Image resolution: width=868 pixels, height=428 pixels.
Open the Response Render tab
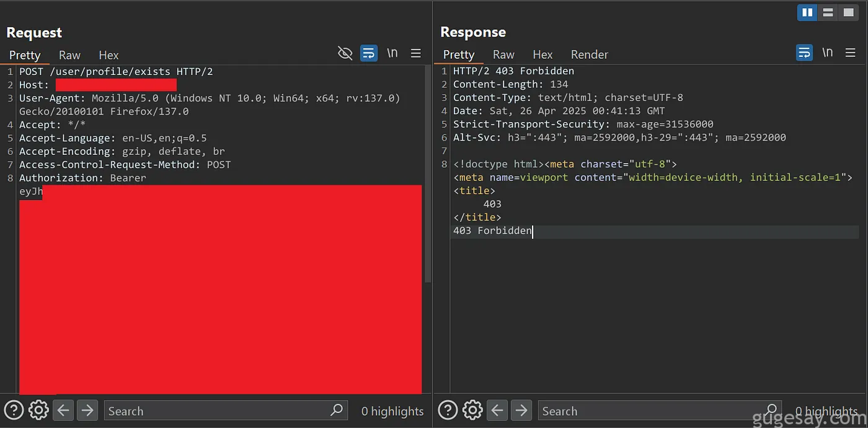pyautogui.click(x=590, y=55)
